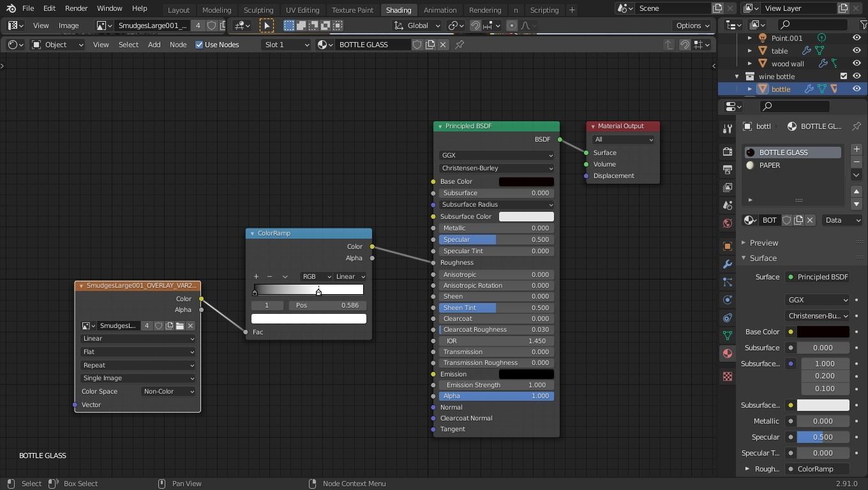Collapse the Surface panel

point(763,258)
